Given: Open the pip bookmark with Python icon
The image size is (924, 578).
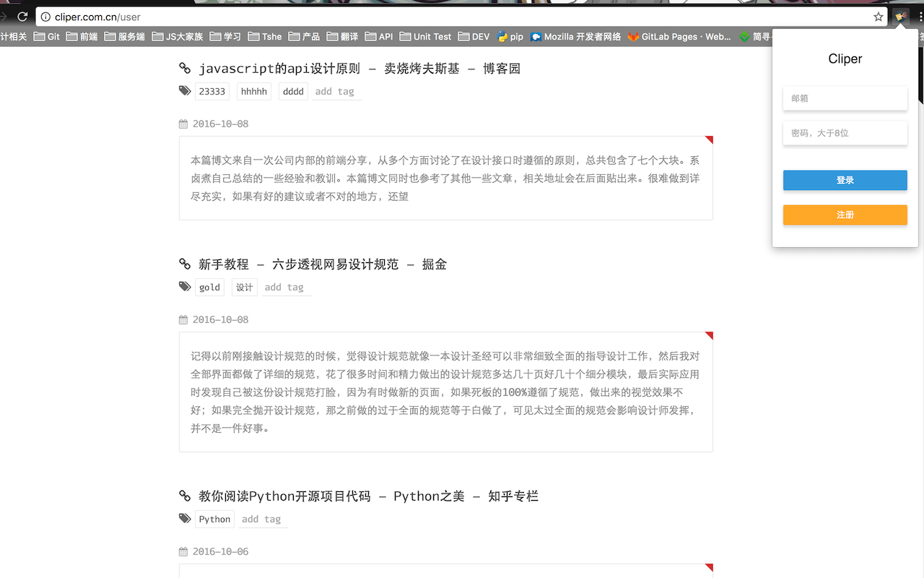Looking at the screenshot, I should click(510, 37).
